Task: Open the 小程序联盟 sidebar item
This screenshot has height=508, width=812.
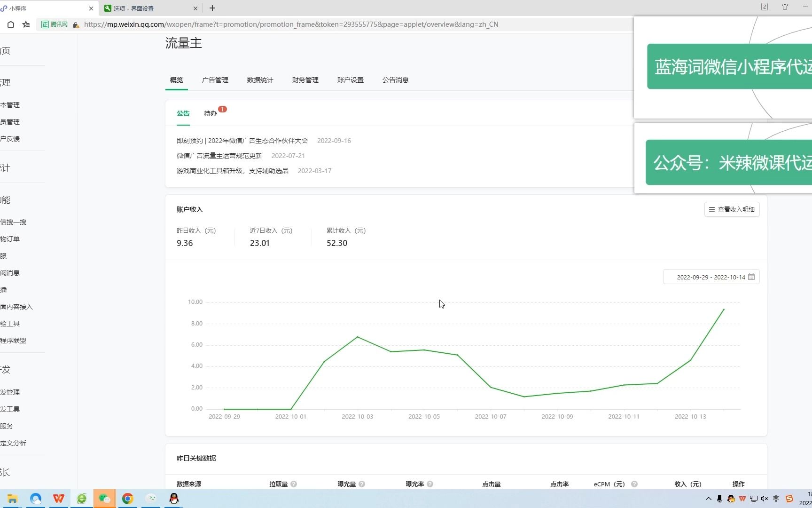Action: [14, 341]
